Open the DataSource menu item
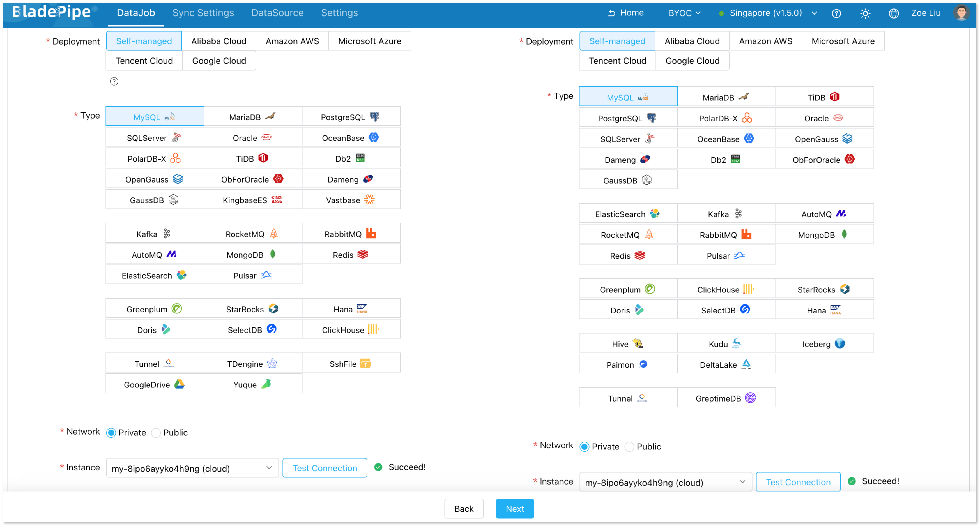This screenshot has height=526, width=980. point(277,13)
